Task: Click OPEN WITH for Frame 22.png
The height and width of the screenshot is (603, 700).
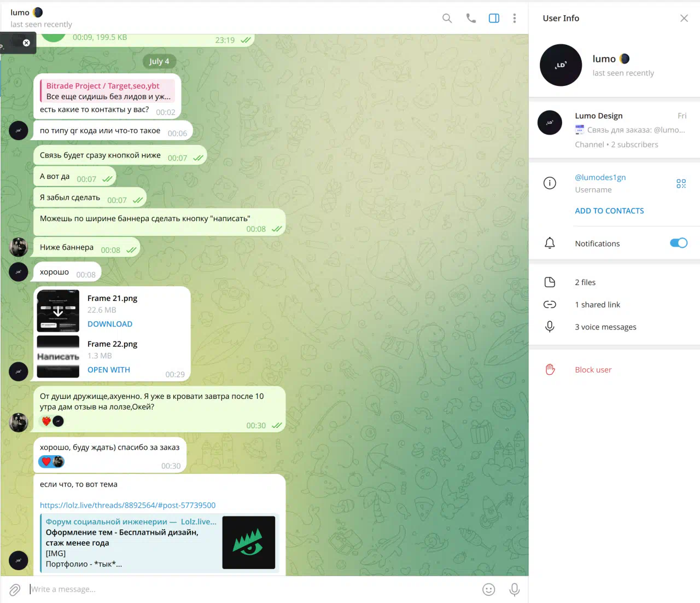Action: tap(109, 370)
